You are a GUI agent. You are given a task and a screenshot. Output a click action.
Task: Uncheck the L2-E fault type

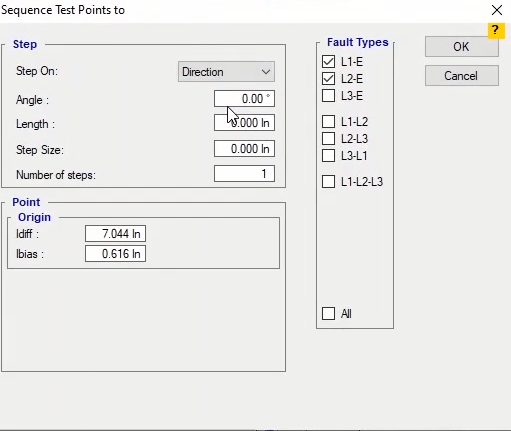(328, 79)
